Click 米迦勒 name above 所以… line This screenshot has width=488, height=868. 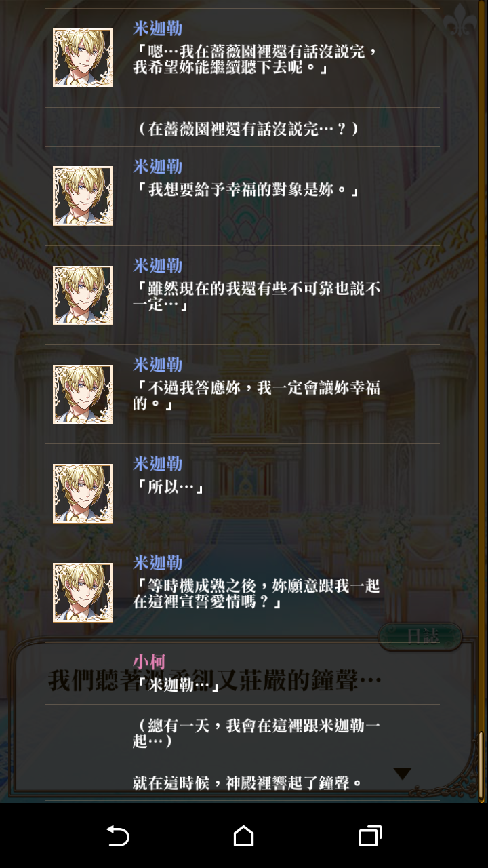click(x=157, y=464)
